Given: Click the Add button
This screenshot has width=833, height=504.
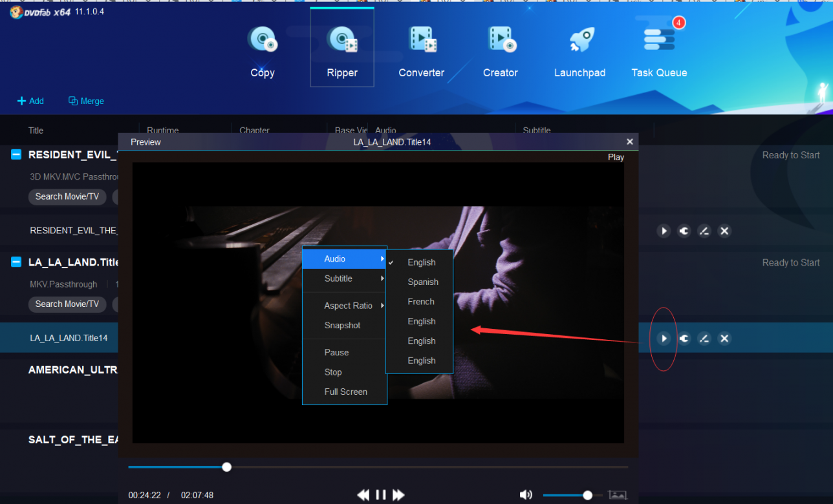Looking at the screenshot, I should (30, 101).
